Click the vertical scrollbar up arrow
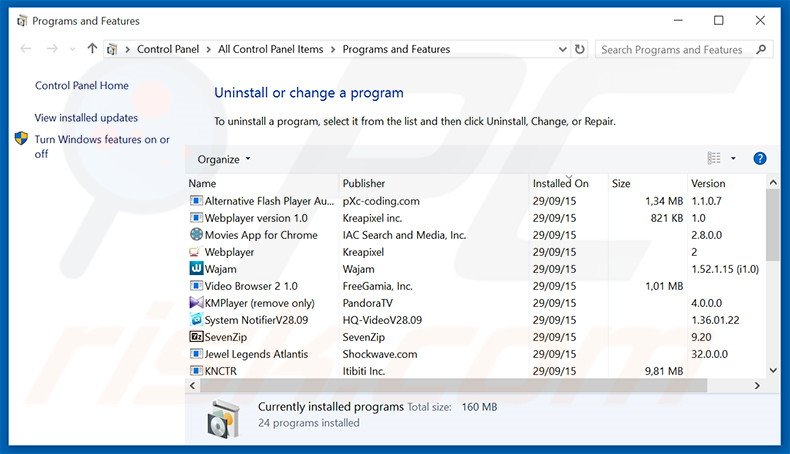Screen dimensions: 790x454 [x=773, y=182]
